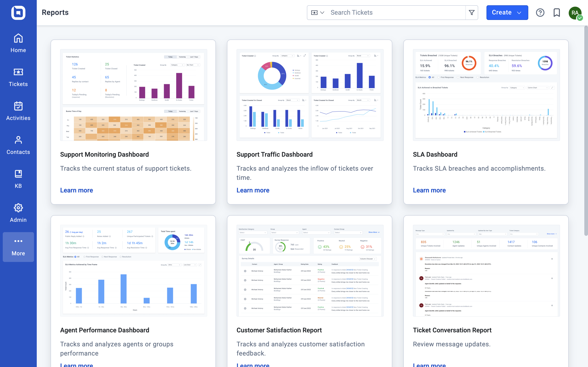The width and height of the screenshot is (588, 367).
Task: Open the Satisfaction Category select in Customer Satisfaction preview
Action: pos(253,233)
